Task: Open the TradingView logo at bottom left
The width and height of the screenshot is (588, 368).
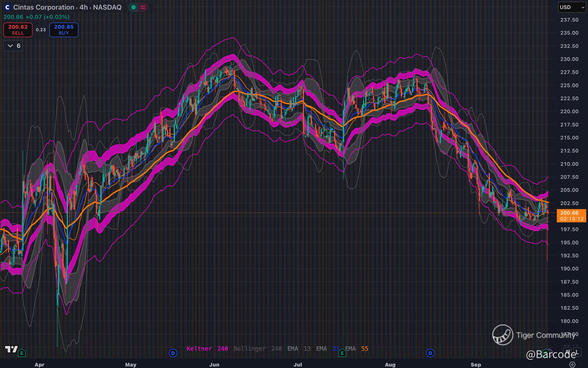Action: pos(11,349)
